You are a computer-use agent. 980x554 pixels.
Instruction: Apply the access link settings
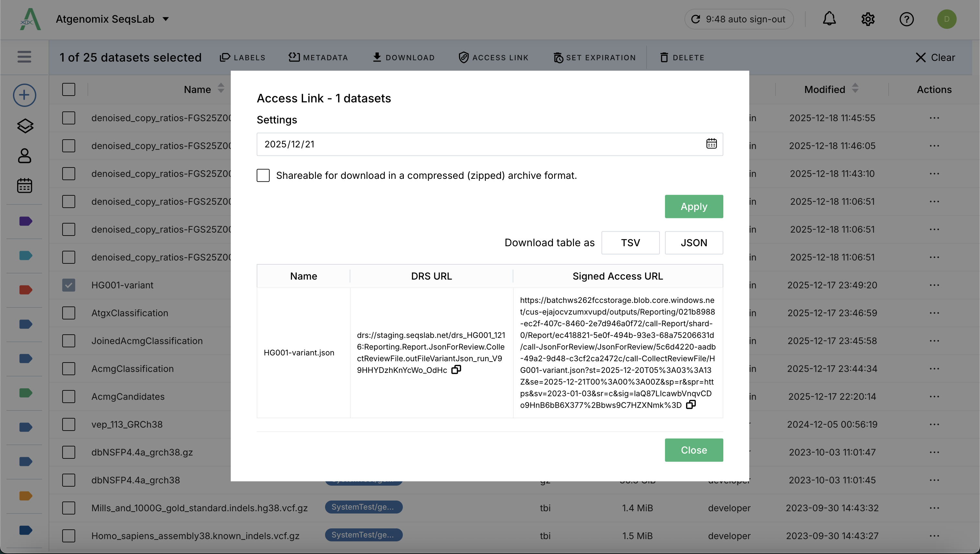tap(694, 206)
